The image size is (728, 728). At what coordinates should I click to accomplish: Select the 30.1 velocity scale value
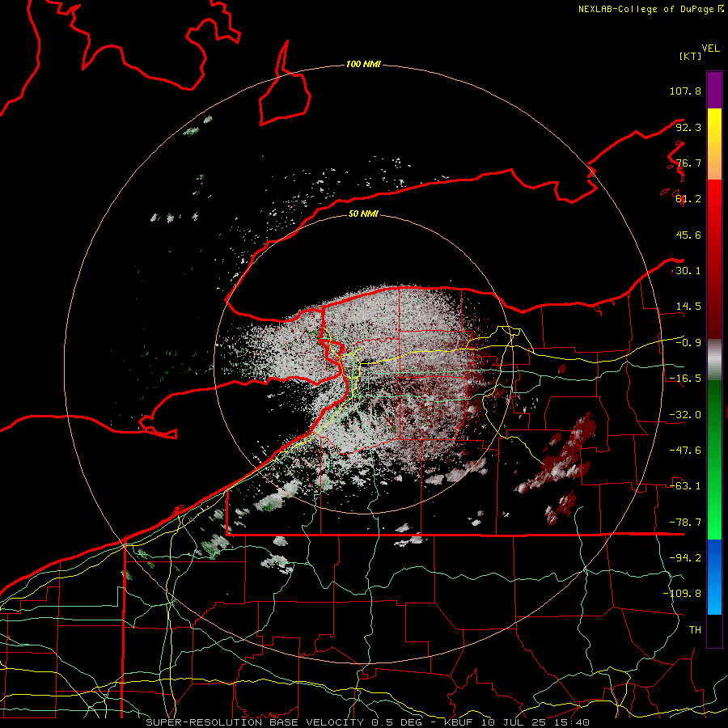(688, 271)
